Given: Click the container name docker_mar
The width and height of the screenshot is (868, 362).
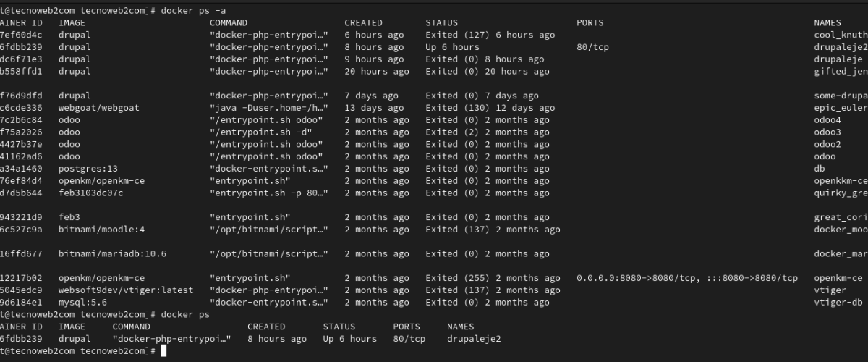Looking at the screenshot, I should tap(841, 254).
